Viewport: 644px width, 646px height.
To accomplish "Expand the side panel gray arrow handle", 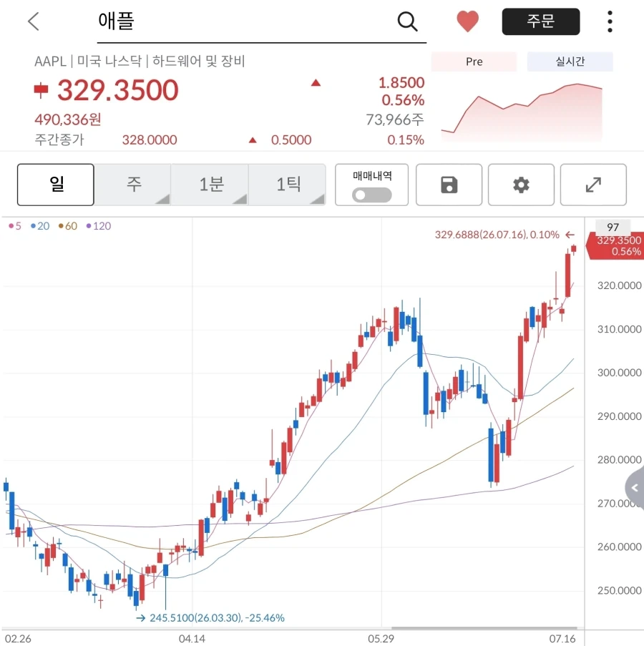I will tap(635, 488).
